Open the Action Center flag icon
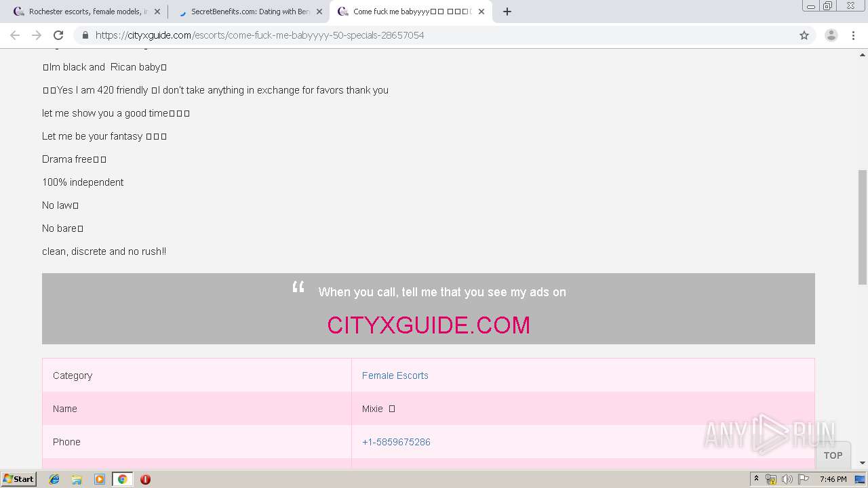 coord(804,479)
